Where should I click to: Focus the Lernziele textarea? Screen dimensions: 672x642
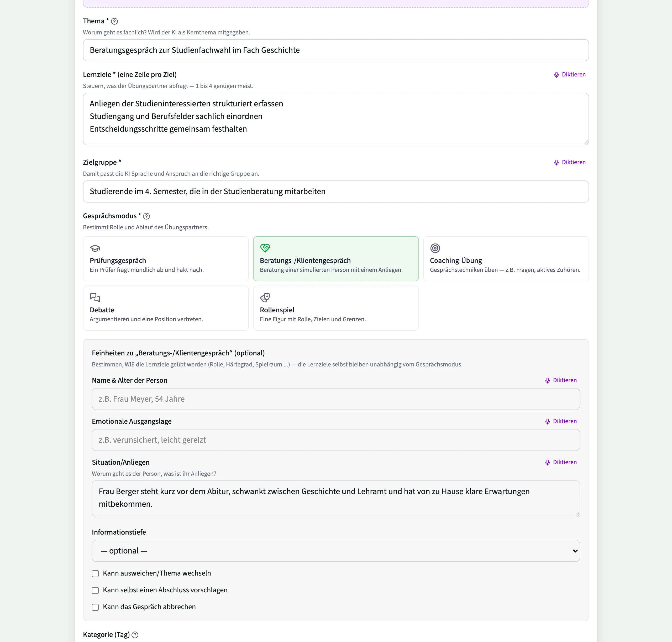(x=336, y=119)
